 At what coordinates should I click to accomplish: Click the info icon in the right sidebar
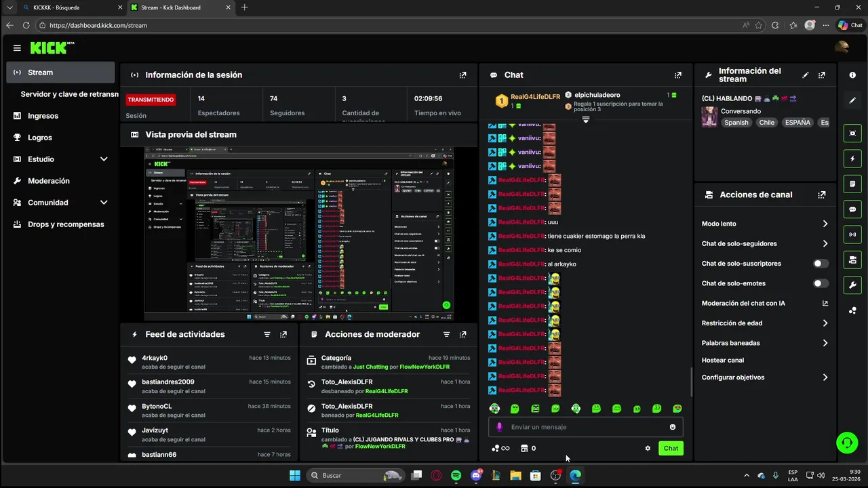[x=852, y=75]
